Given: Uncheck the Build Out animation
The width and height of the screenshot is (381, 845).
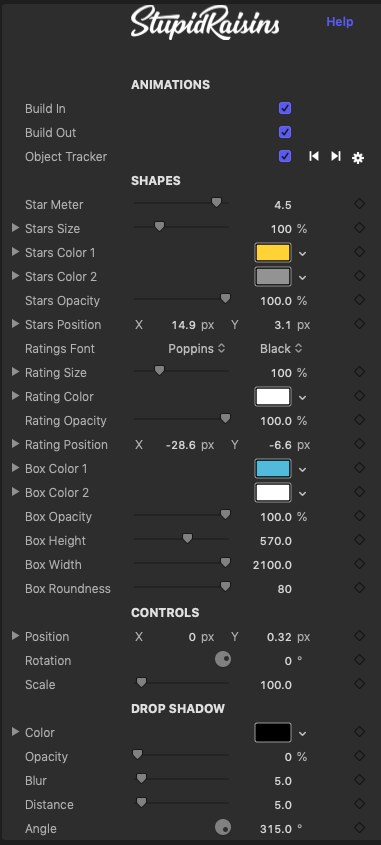Looking at the screenshot, I should pos(285,132).
